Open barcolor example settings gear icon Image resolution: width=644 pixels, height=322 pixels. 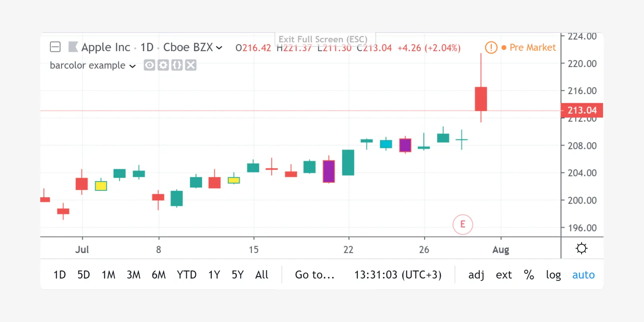point(163,65)
